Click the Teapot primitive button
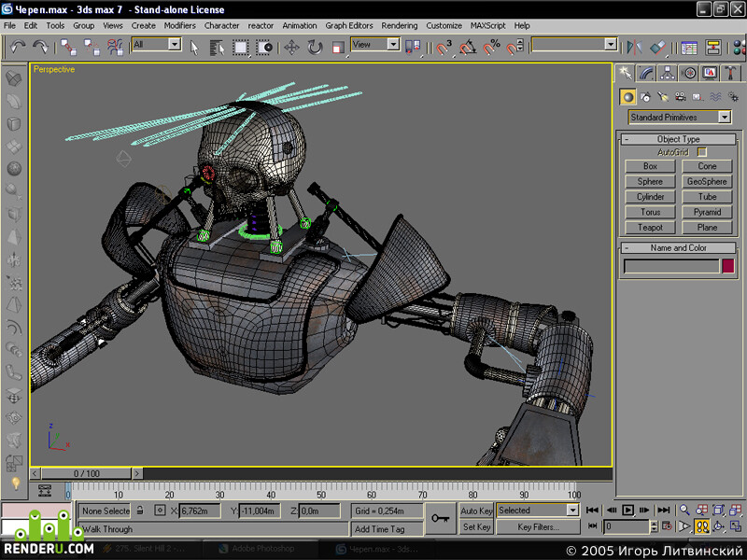The height and width of the screenshot is (560, 747). pos(650,227)
